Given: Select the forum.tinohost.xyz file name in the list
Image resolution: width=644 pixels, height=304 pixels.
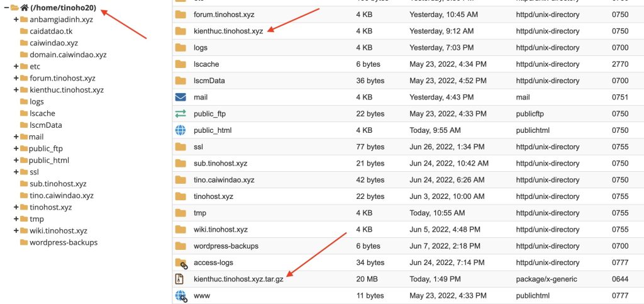Looking at the screenshot, I should point(224,14).
